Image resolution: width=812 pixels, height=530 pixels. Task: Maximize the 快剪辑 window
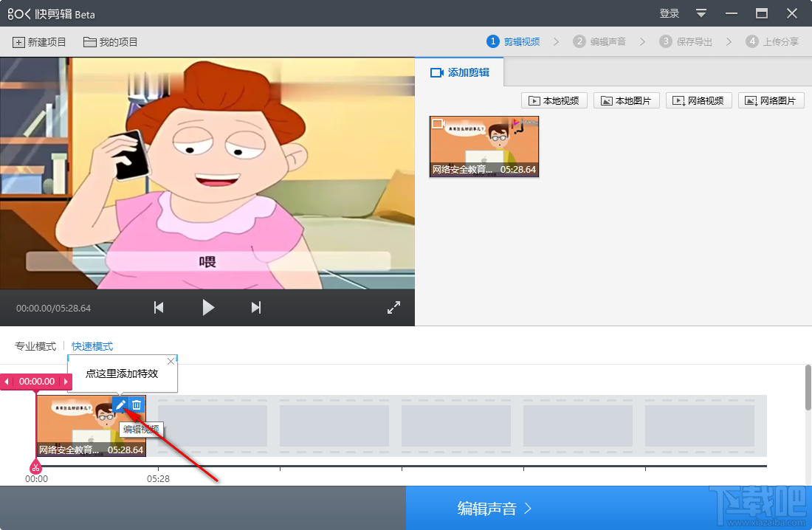point(761,13)
